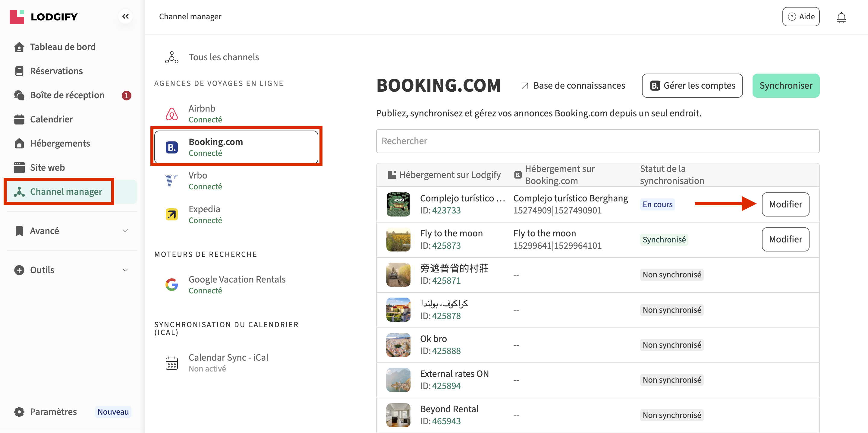
Task: Go to Calendrier in sidebar
Action: (x=51, y=119)
